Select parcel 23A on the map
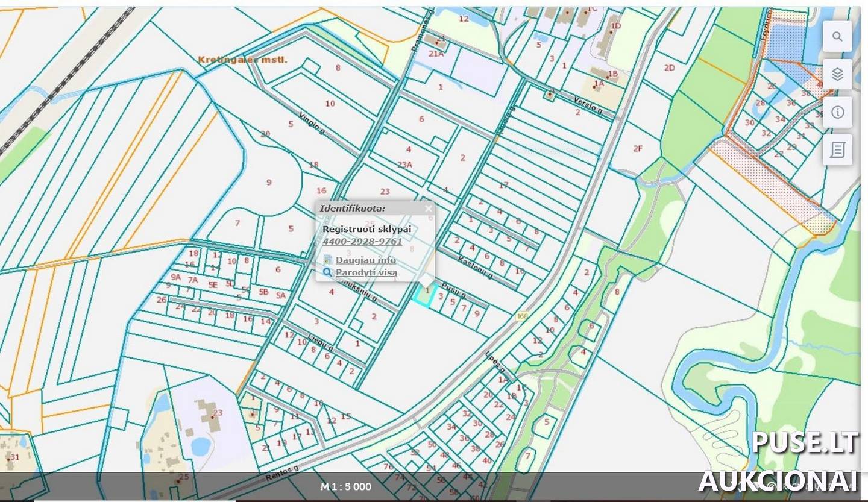868x502 pixels. tap(404, 165)
